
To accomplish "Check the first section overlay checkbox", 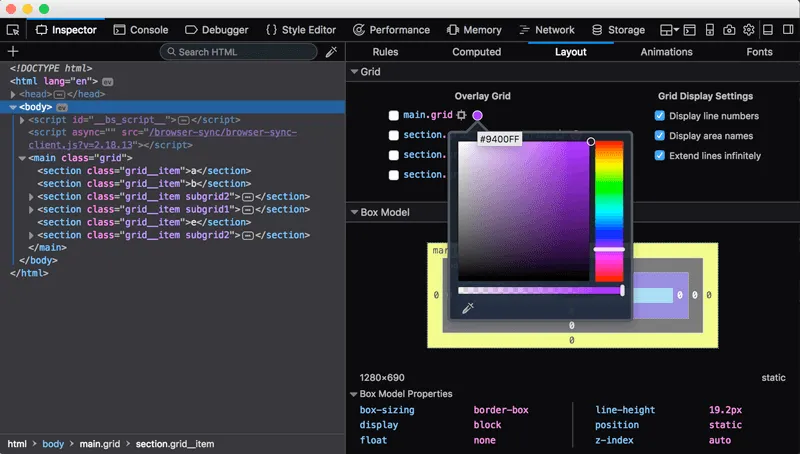I will (393, 135).
